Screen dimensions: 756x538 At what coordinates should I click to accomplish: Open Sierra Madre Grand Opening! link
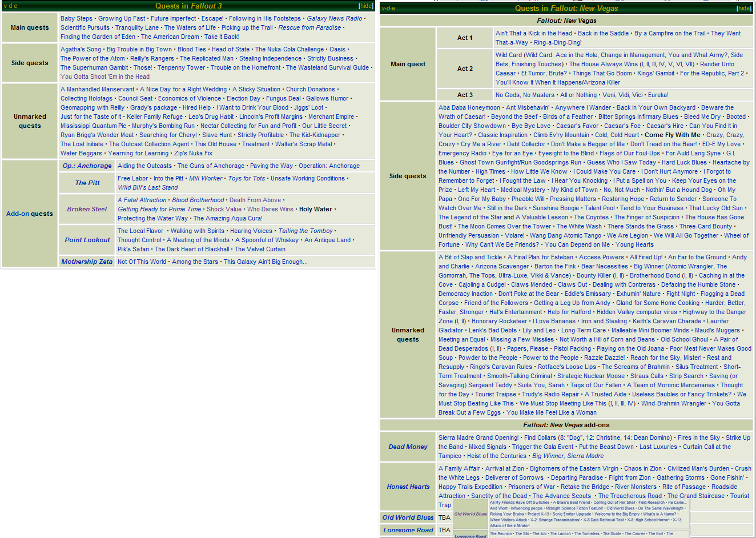coord(478,437)
